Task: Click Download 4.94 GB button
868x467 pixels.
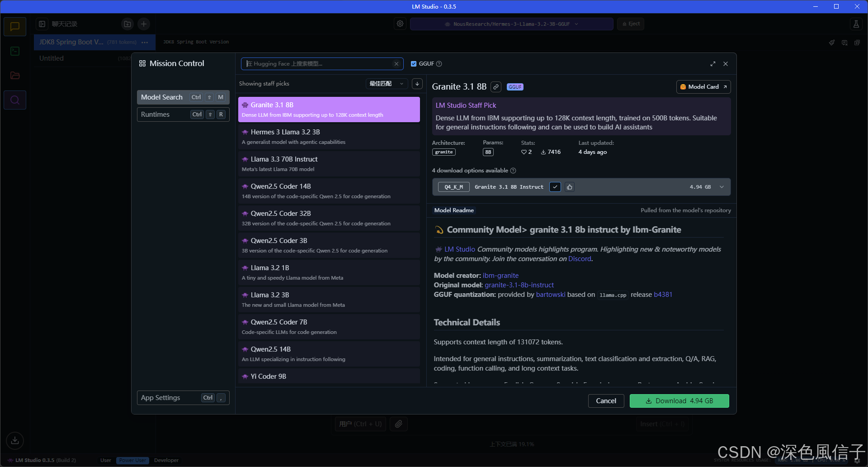Action: tap(679, 401)
